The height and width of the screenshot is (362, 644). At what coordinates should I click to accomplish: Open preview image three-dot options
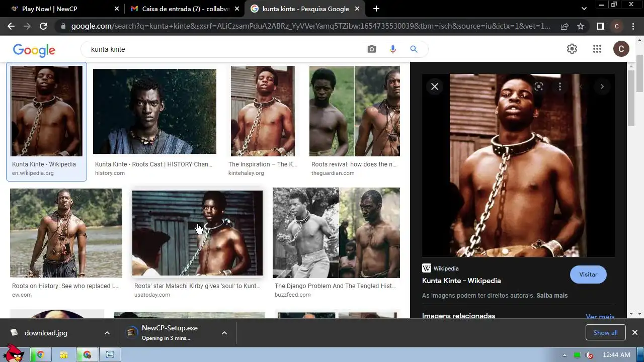(x=560, y=86)
